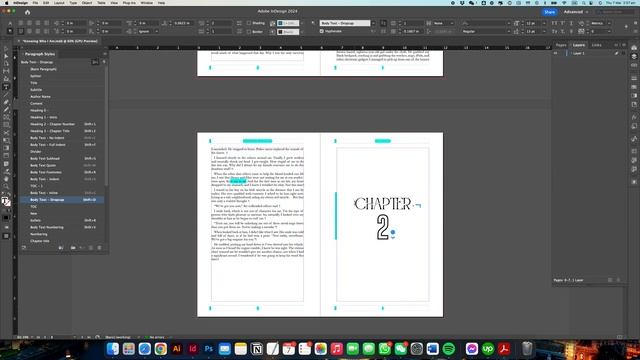Enable the Border checkbox
This screenshot has height=360, width=640.
point(249,31)
